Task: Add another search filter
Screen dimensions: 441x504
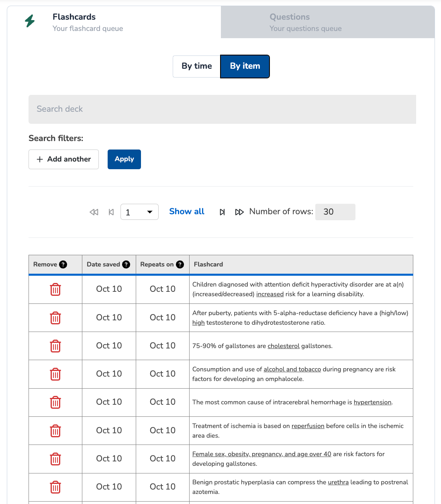Action: (x=63, y=160)
